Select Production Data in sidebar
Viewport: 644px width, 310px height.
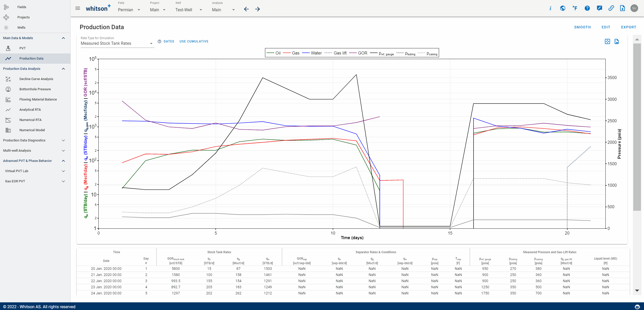click(x=35, y=58)
